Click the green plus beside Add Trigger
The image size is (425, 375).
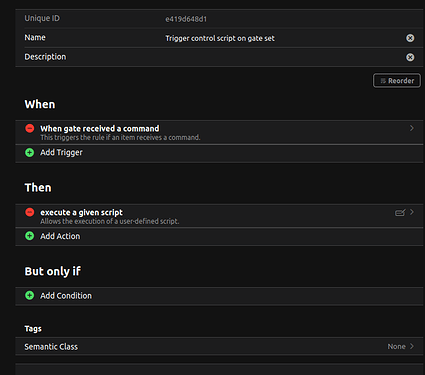pos(30,152)
